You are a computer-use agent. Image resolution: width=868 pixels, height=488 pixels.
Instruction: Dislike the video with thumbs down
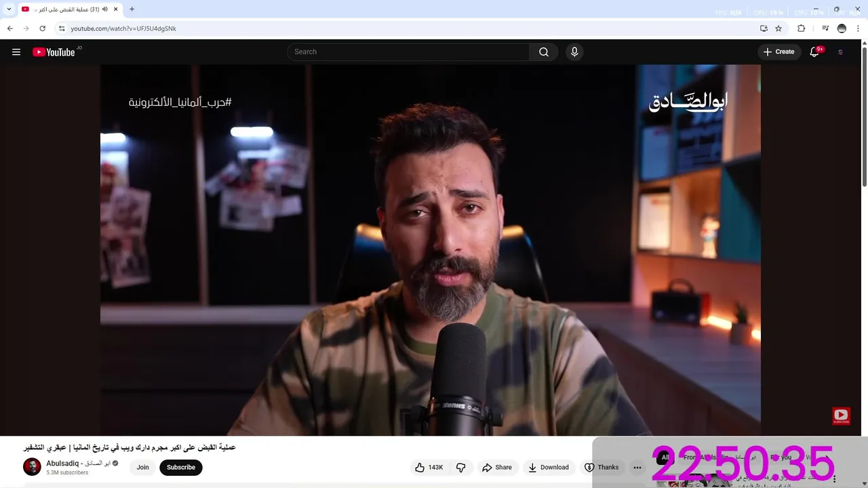(461, 467)
